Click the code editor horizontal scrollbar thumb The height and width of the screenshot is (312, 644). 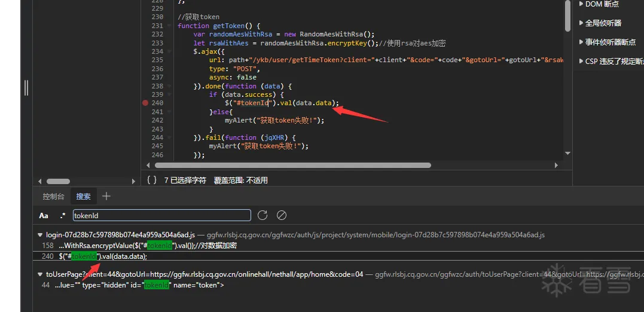coord(293,166)
